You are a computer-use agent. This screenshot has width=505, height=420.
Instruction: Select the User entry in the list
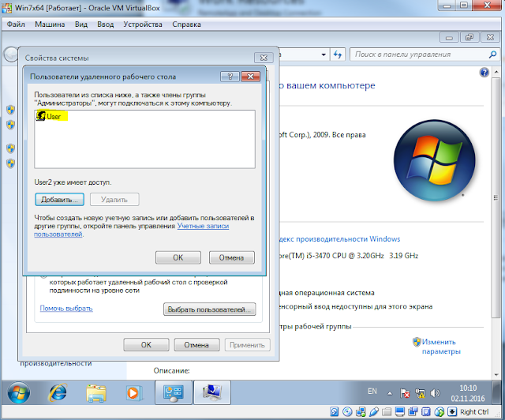coord(52,116)
